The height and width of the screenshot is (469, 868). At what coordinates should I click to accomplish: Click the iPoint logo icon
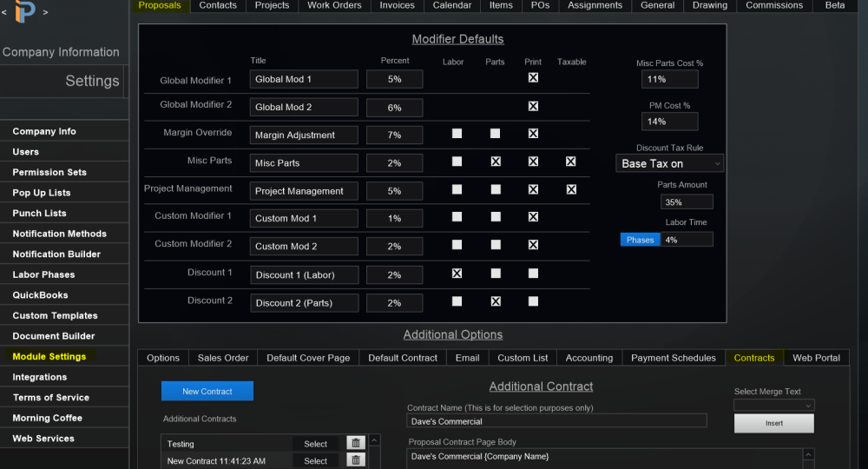click(x=25, y=11)
